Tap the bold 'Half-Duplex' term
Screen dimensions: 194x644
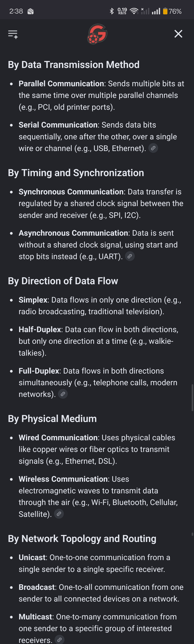point(40,329)
